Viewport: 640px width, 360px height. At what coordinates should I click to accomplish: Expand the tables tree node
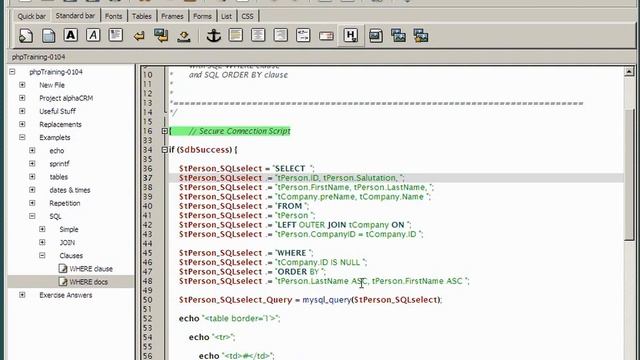[x=32, y=177]
